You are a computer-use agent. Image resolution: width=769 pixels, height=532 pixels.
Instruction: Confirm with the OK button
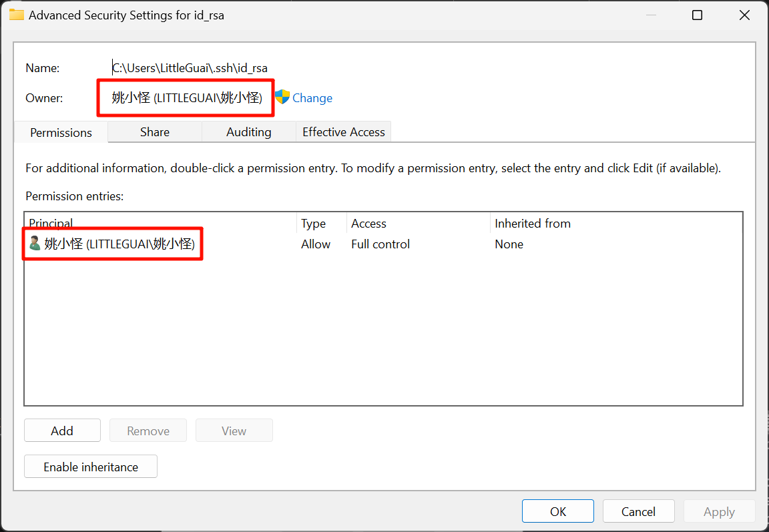(557, 511)
